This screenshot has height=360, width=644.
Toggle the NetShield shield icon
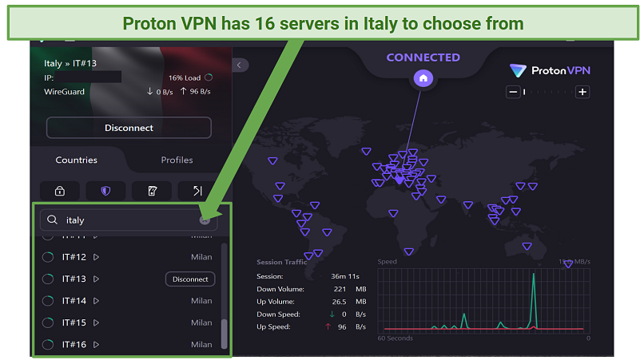point(105,191)
